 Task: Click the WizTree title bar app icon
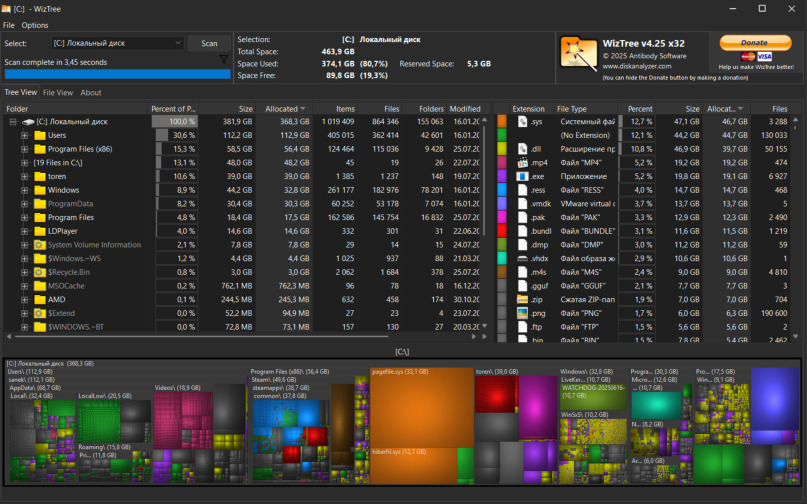pyautogui.click(x=6, y=9)
